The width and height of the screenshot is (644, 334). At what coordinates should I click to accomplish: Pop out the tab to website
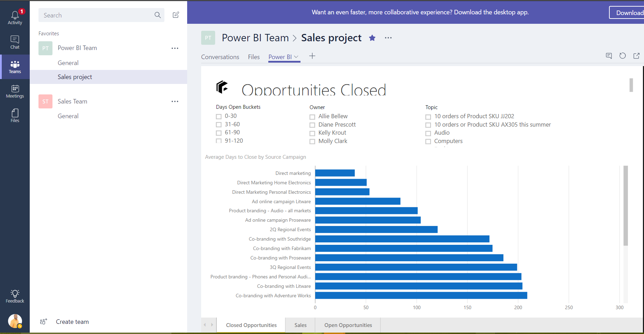pyautogui.click(x=636, y=56)
